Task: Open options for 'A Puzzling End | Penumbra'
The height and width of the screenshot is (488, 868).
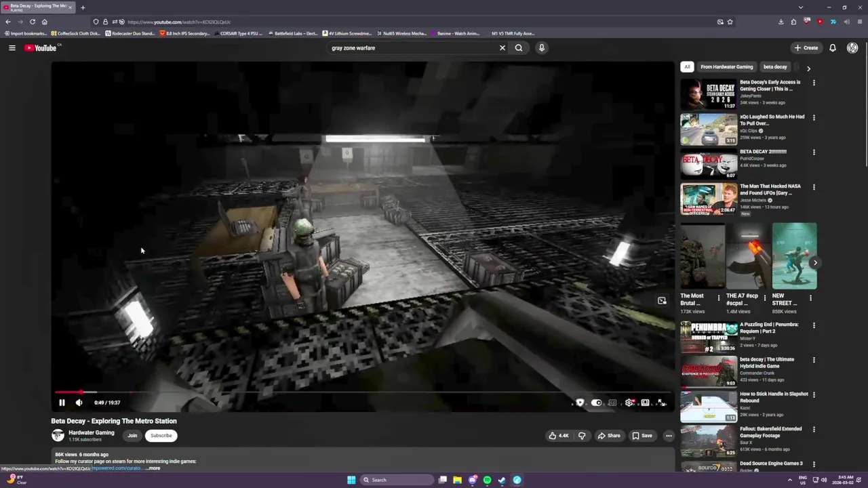Action: 814,325
